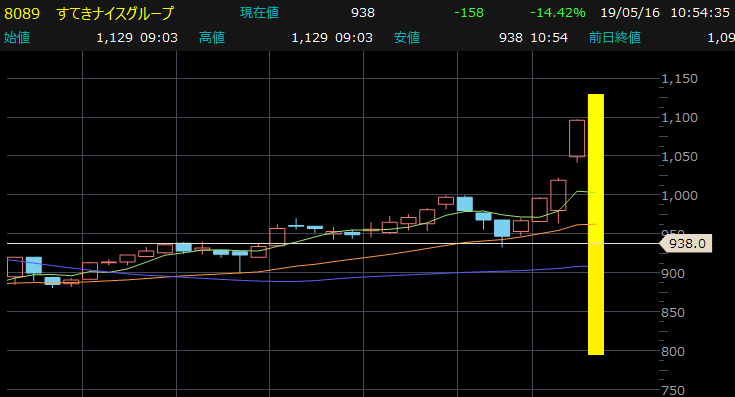Click the stock code 8089
The image size is (735, 397).
click(x=22, y=13)
